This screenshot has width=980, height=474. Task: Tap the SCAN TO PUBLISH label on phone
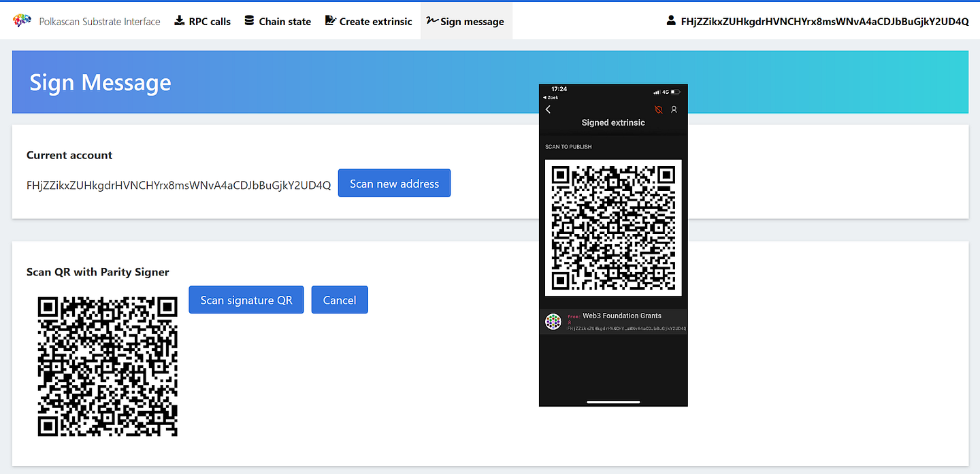coord(568,147)
